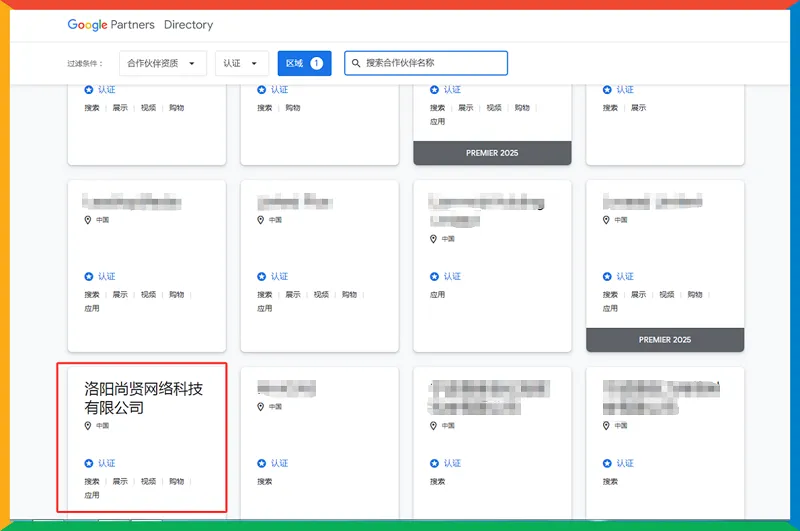Click the Google Partners logo
This screenshot has width=800, height=531.
111,24
